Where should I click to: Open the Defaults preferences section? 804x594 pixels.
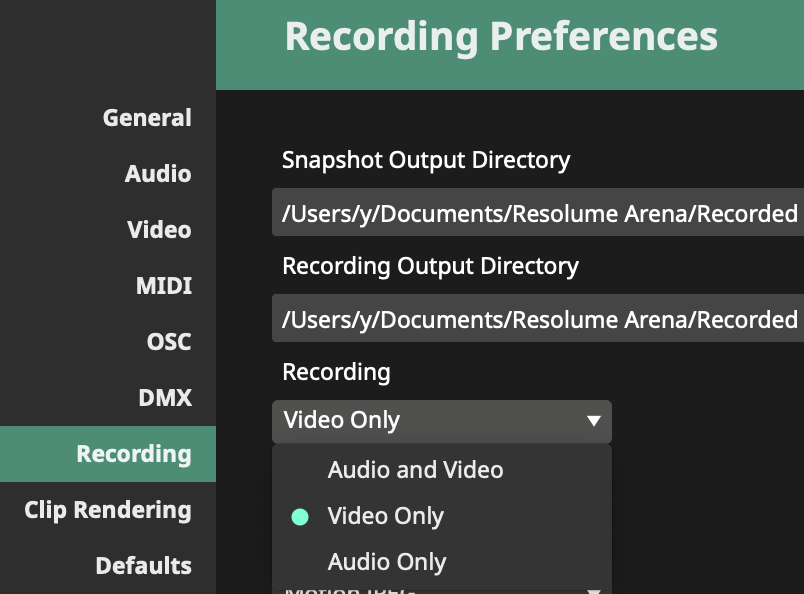click(x=143, y=566)
